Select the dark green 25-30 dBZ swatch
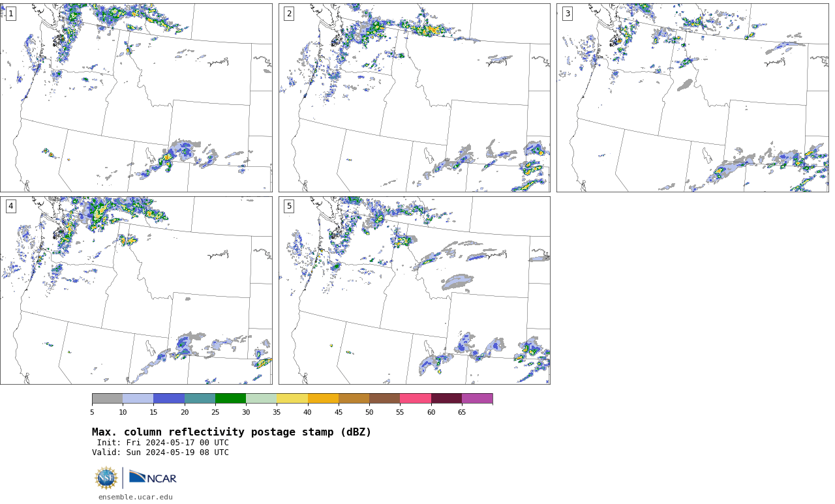Image resolution: width=835 pixels, height=504 pixels. [x=230, y=398]
